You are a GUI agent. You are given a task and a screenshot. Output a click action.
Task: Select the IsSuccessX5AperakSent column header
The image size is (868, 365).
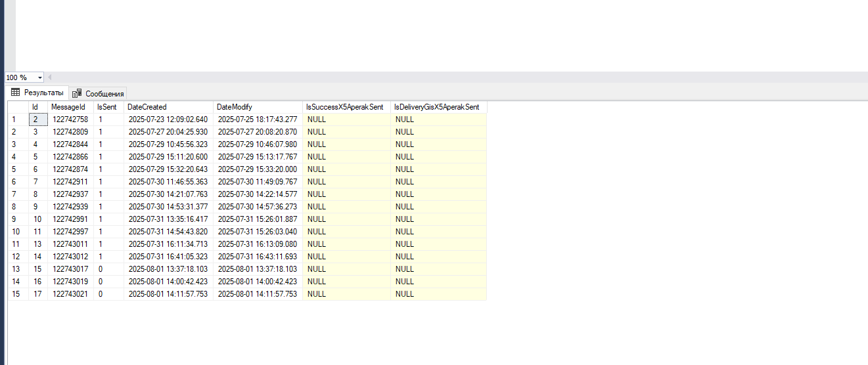click(x=347, y=107)
